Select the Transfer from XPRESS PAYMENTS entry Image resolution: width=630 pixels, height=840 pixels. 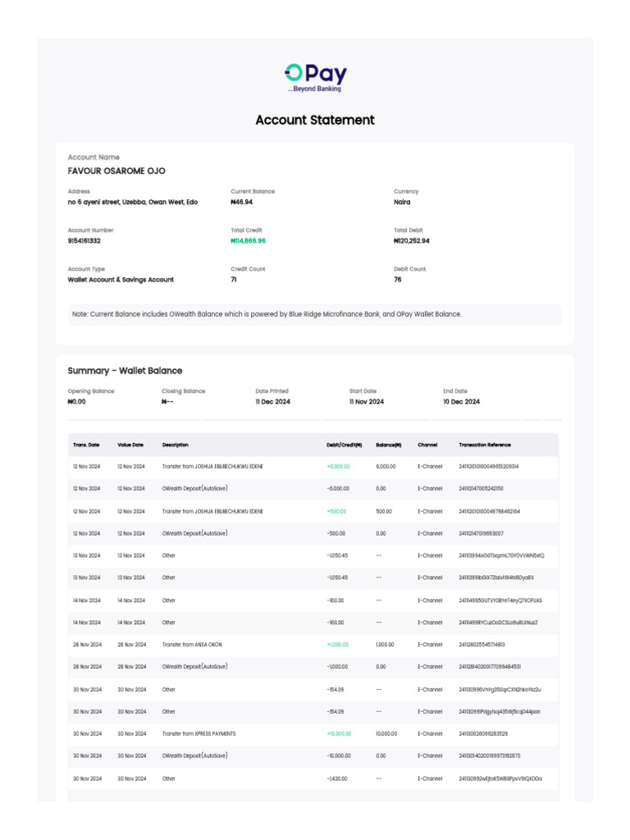point(200,733)
